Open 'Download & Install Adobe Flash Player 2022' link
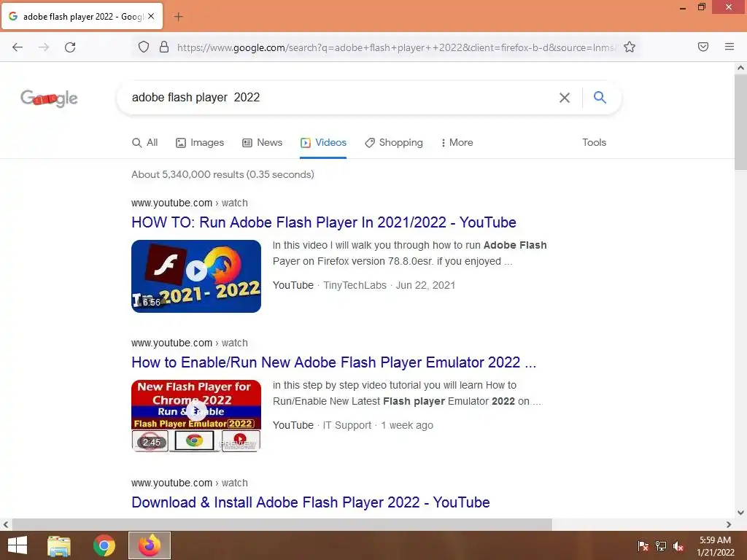This screenshot has height=560, width=747. (x=311, y=502)
